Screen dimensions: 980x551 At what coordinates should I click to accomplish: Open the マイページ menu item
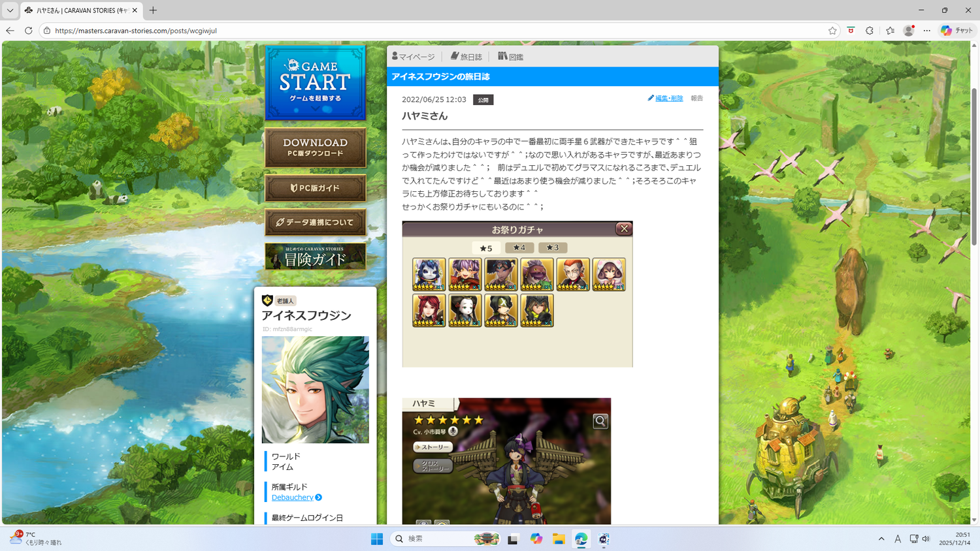point(414,57)
